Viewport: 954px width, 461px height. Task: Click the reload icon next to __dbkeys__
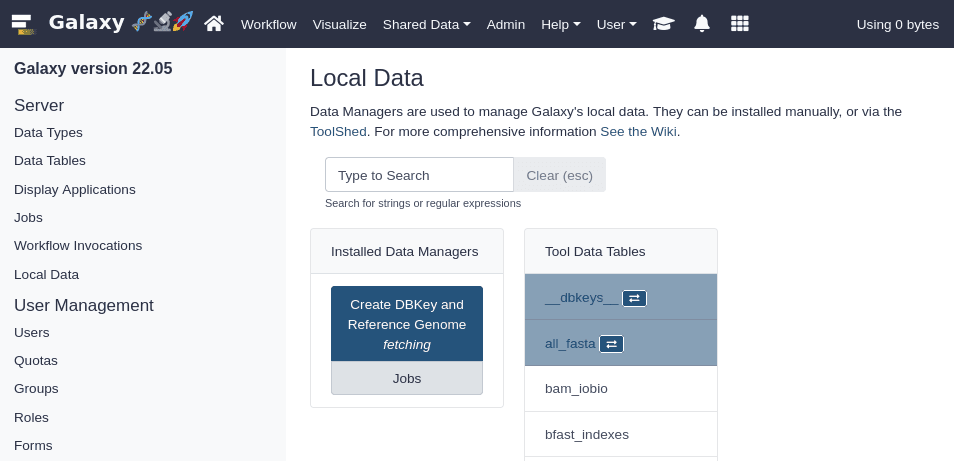click(634, 298)
